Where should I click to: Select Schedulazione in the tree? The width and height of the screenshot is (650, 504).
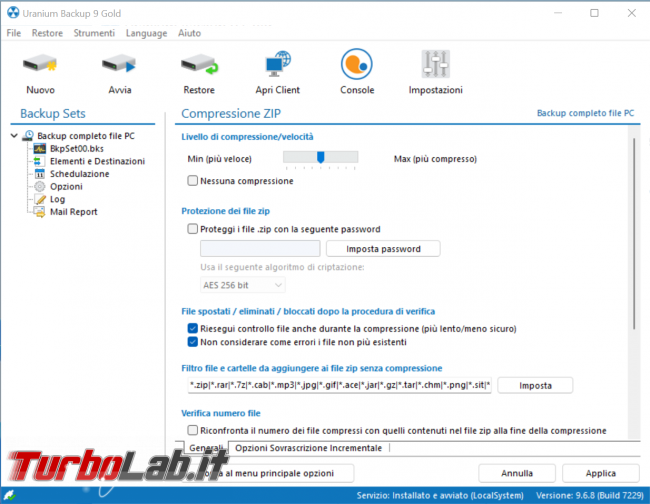pos(80,174)
